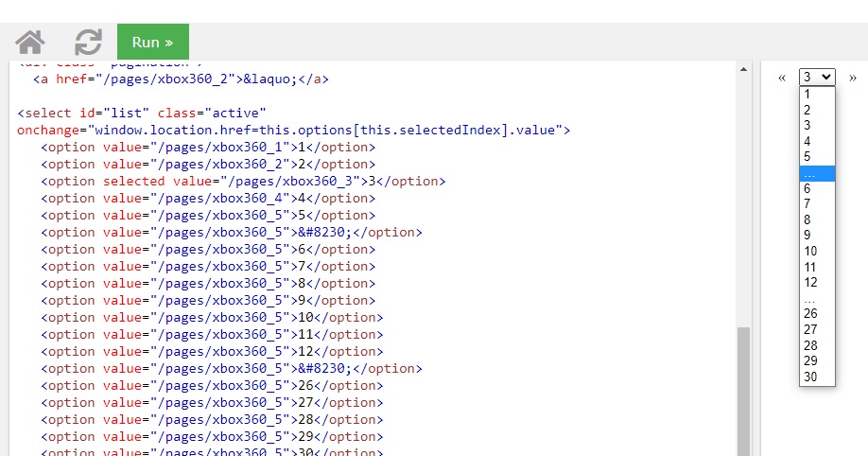Click the » next page link in preview

point(852,78)
